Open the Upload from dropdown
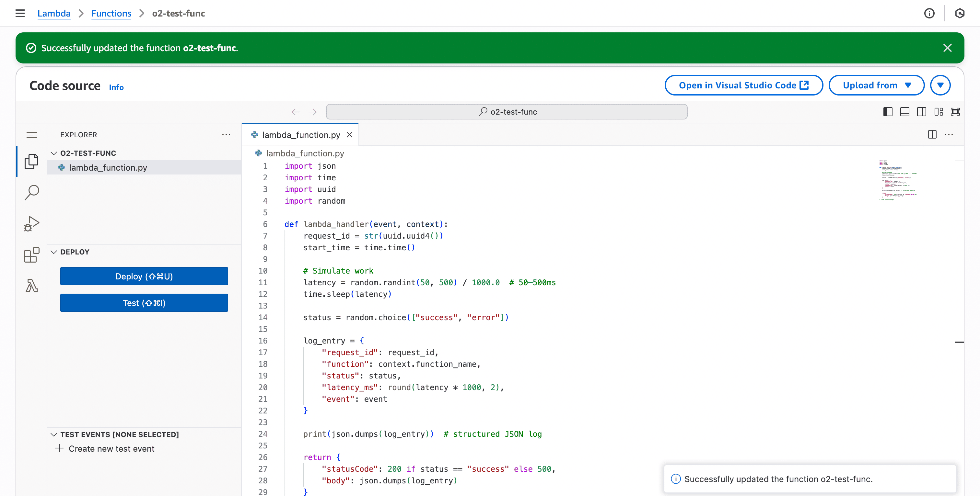 click(x=876, y=85)
